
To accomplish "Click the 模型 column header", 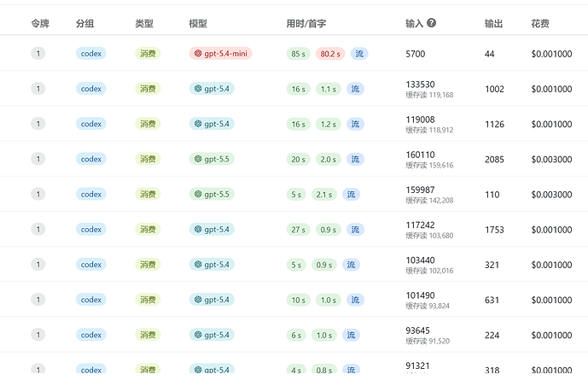I will pyautogui.click(x=198, y=24).
